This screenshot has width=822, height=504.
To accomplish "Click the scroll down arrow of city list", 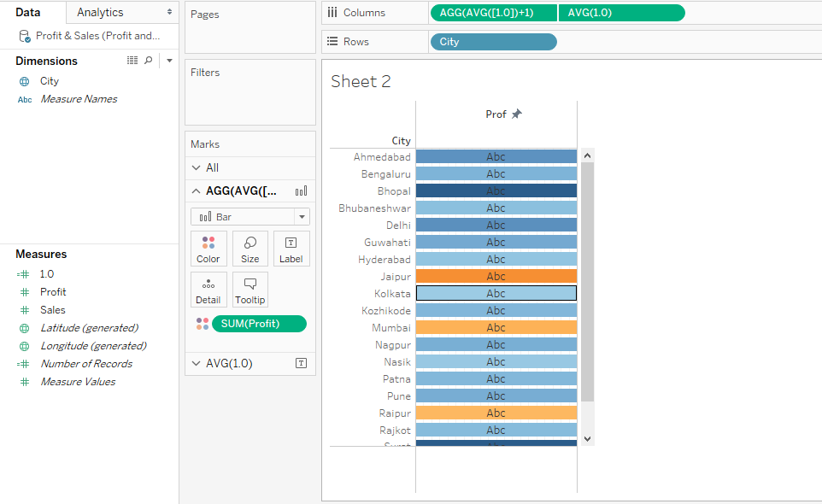I will coord(587,437).
